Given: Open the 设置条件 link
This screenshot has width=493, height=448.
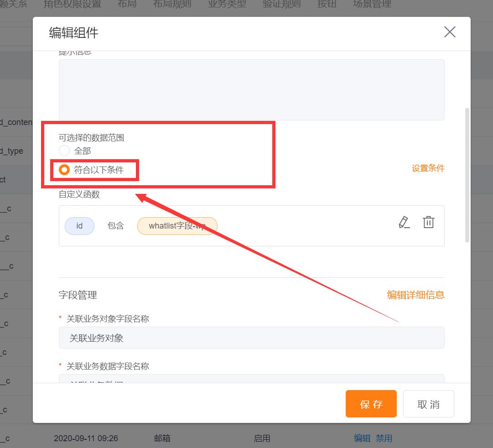Looking at the screenshot, I should [428, 168].
